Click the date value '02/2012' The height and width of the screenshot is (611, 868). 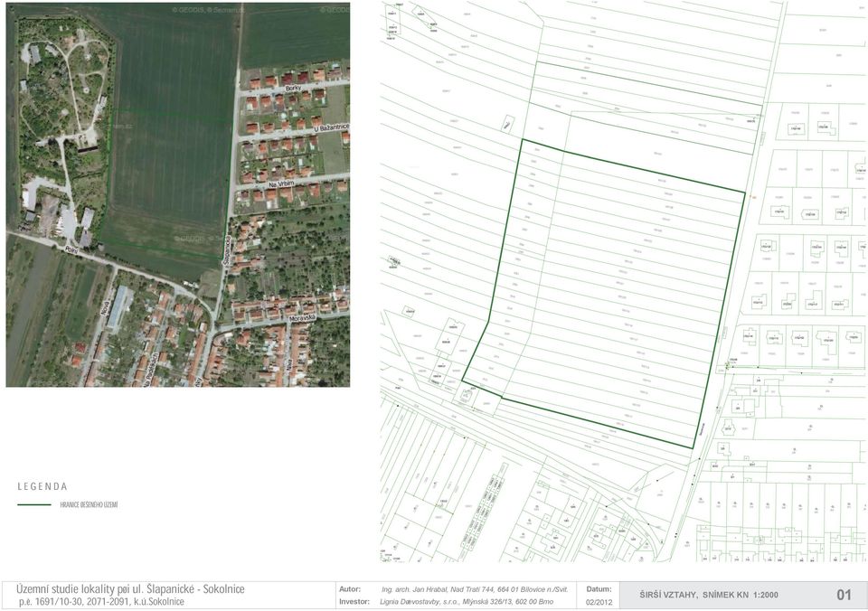pyautogui.click(x=599, y=602)
